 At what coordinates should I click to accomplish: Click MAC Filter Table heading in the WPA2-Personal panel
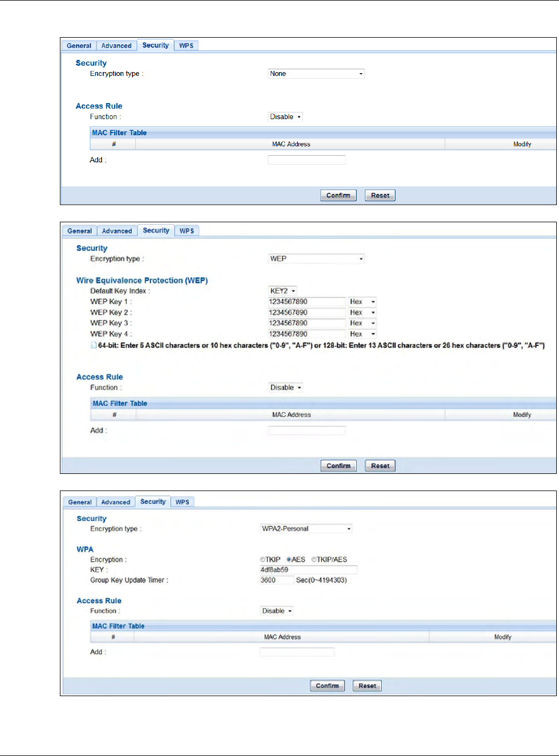(x=118, y=626)
